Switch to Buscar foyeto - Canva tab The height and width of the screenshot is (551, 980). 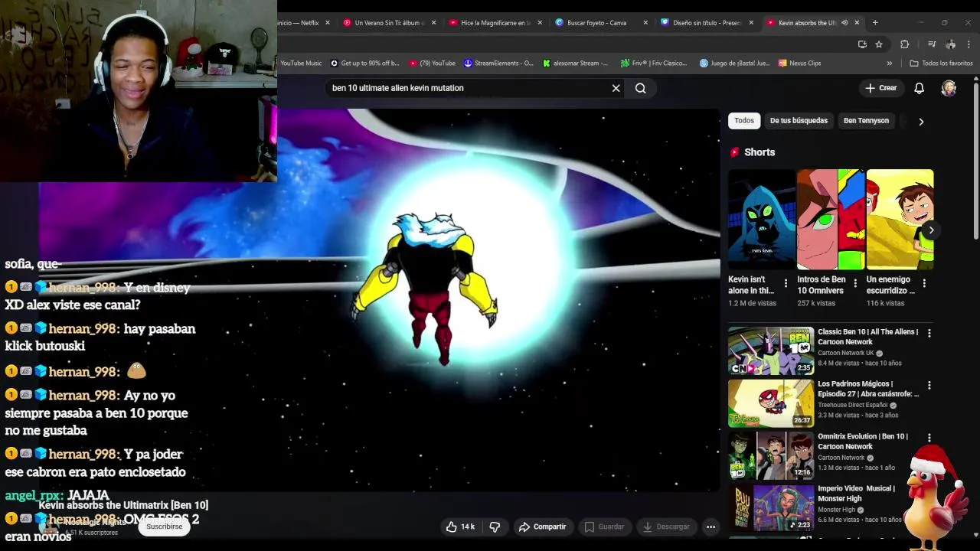596,23
